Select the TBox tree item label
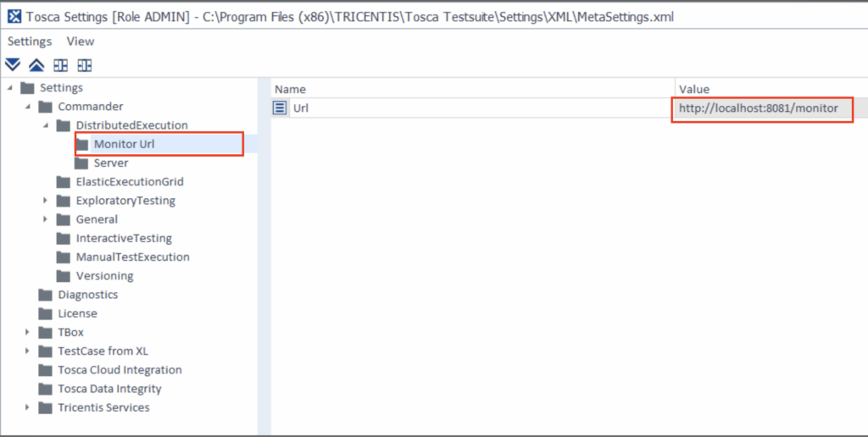This screenshot has height=437, width=868. (71, 333)
